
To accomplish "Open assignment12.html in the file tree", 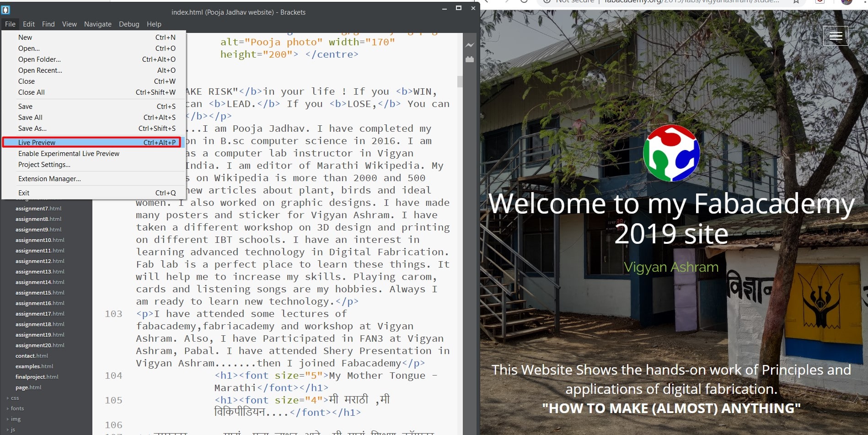I will [x=40, y=261].
